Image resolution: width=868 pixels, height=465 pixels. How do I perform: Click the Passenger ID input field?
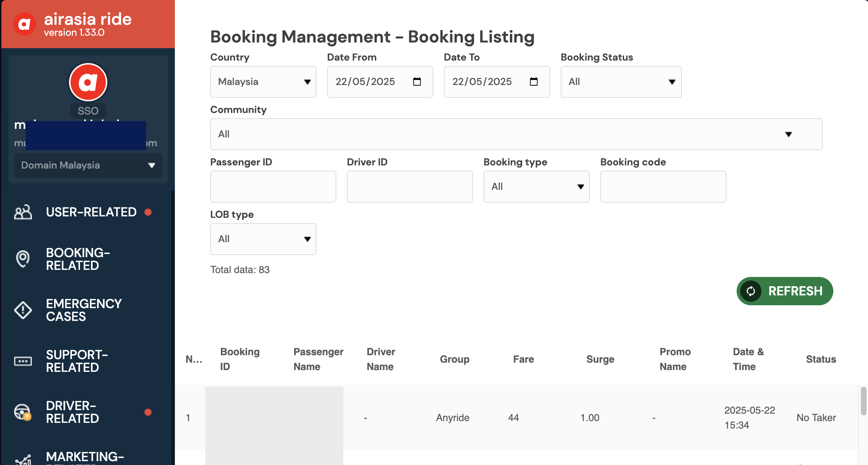click(x=273, y=187)
